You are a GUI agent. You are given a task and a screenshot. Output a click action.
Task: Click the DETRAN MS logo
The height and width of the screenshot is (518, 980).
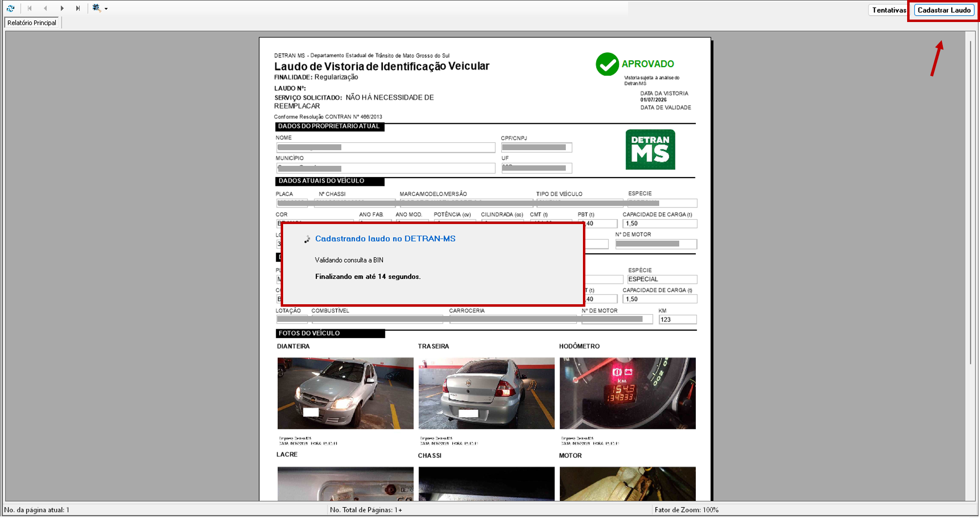pos(650,150)
